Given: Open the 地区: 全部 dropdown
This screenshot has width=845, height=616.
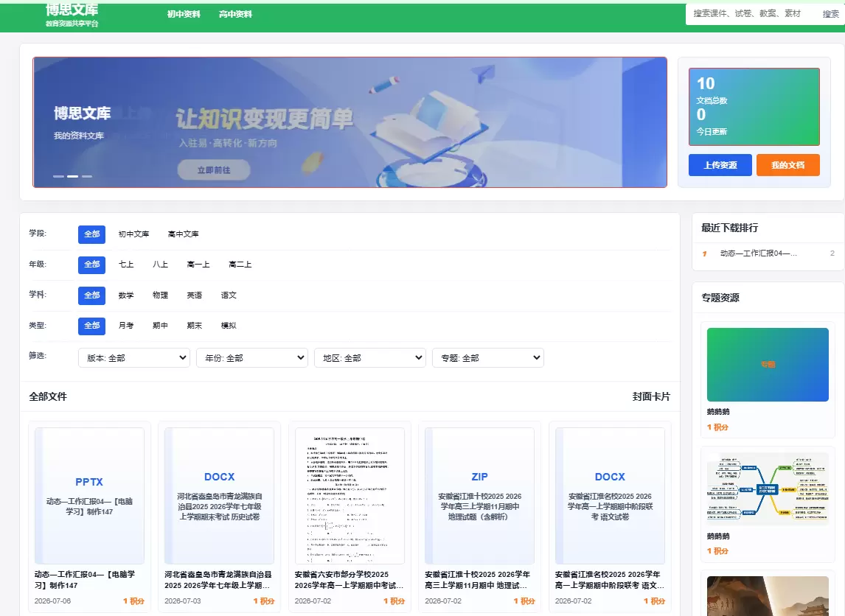Looking at the screenshot, I should coord(370,358).
